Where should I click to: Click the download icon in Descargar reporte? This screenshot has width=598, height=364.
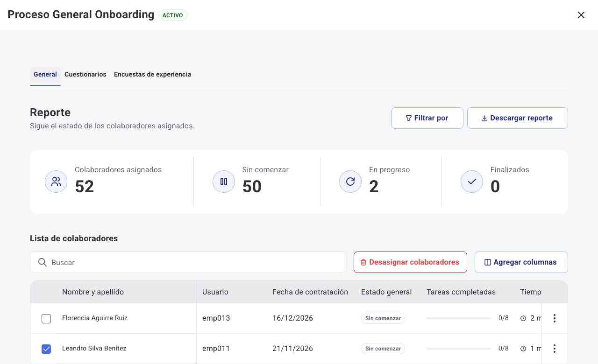click(x=484, y=118)
